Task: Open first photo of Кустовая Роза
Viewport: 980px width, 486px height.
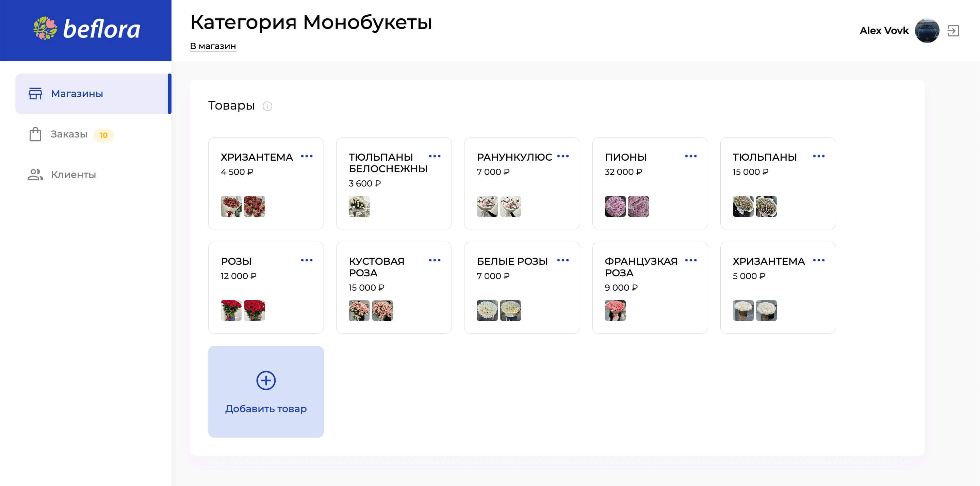Action: point(359,310)
